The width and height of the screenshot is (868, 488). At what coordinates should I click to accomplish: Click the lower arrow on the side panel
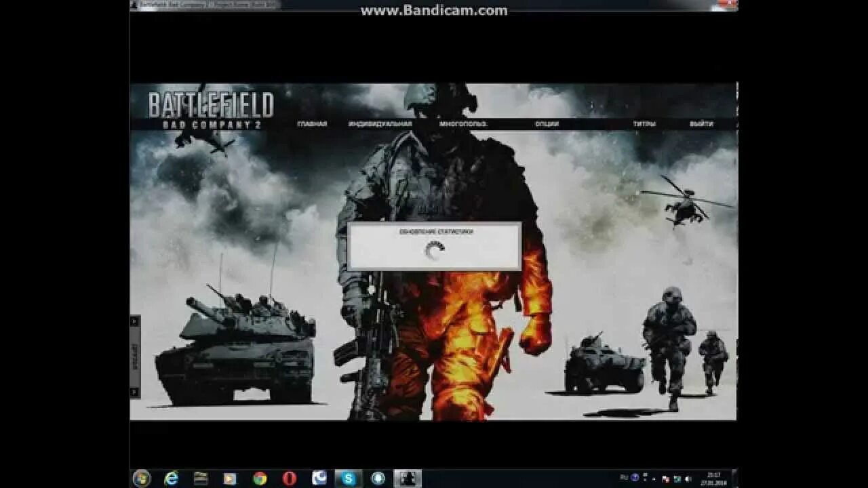[134, 392]
